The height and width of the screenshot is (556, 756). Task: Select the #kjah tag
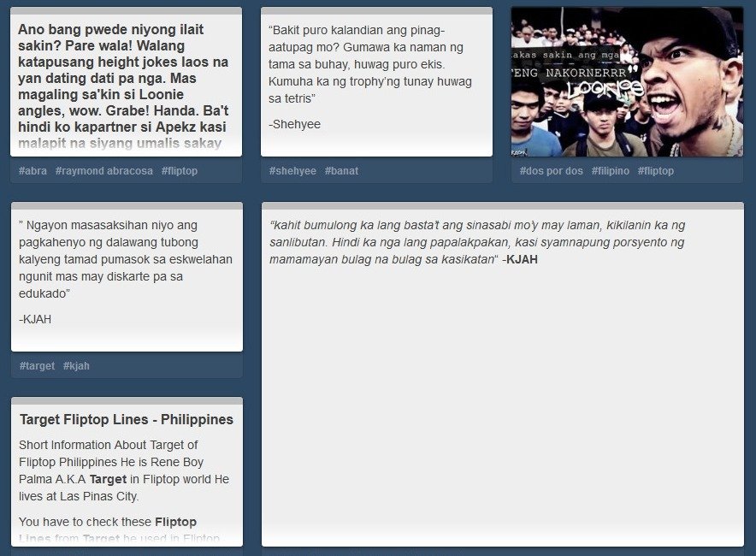click(x=76, y=366)
